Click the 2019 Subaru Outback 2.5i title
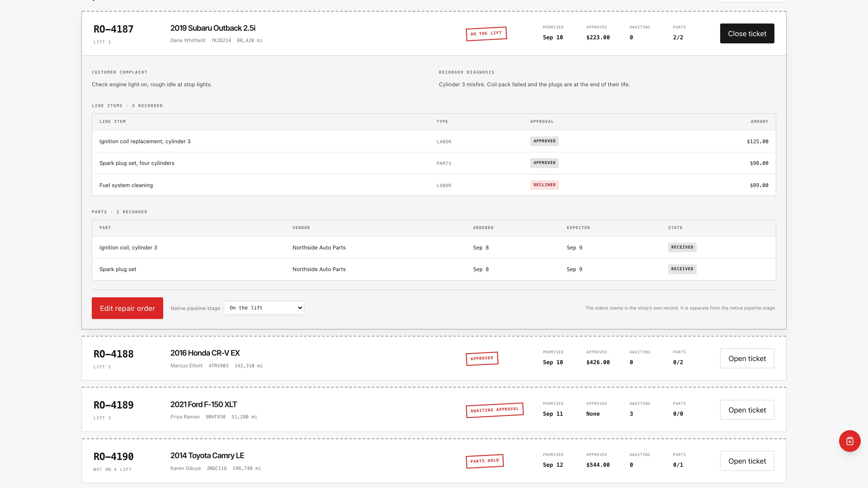The width and height of the screenshot is (868, 488). coord(213,28)
